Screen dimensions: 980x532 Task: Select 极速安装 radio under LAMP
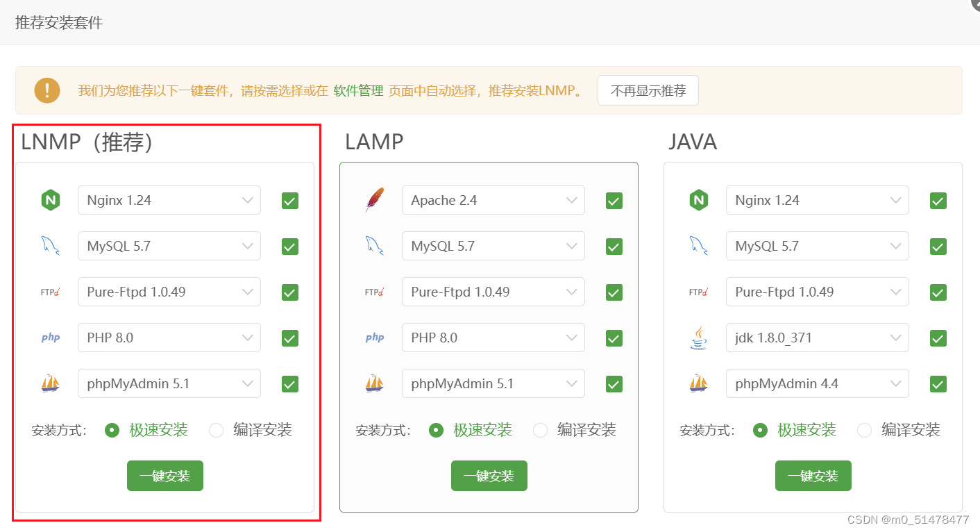[x=436, y=430]
